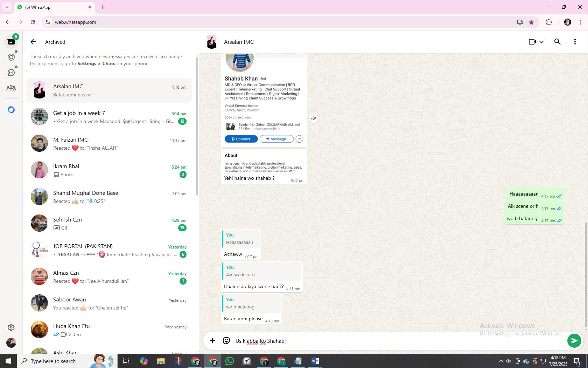The image size is (588, 368).
Task: Open the Channels icon in sidebar
Action: [x=11, y=73]
